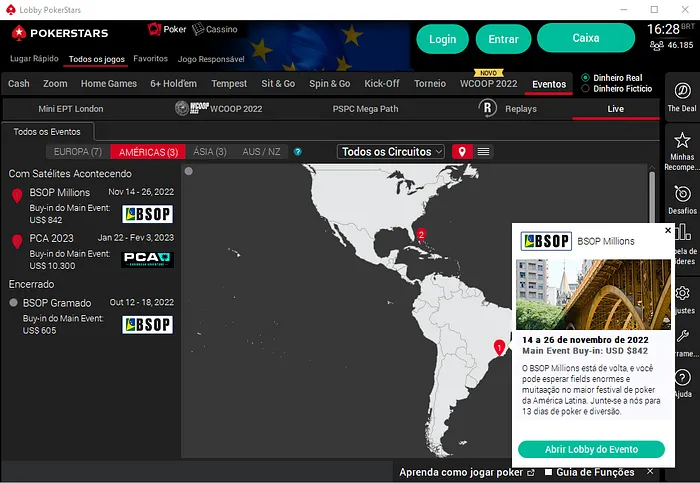
Task: Open the Torneio tab
Action: click(x=430, y=83)
